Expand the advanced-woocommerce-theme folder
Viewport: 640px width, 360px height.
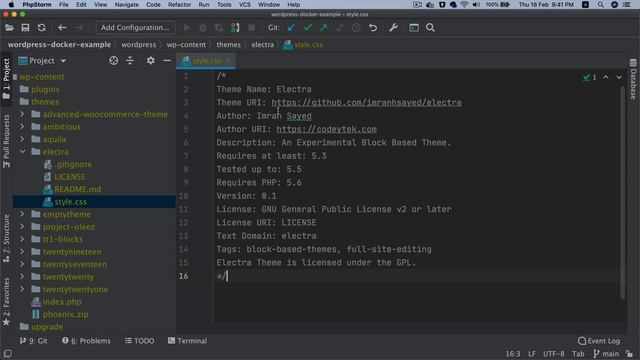click(x=22, y=114)
